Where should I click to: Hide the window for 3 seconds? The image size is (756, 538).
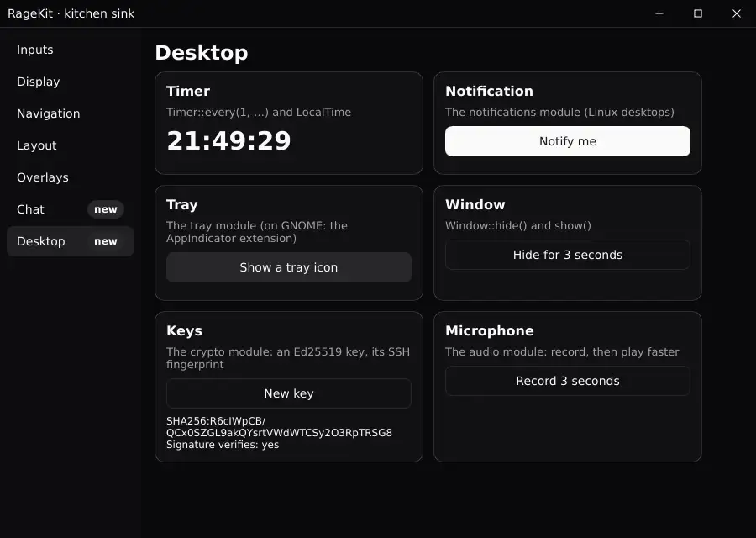(x=568, y=255)
